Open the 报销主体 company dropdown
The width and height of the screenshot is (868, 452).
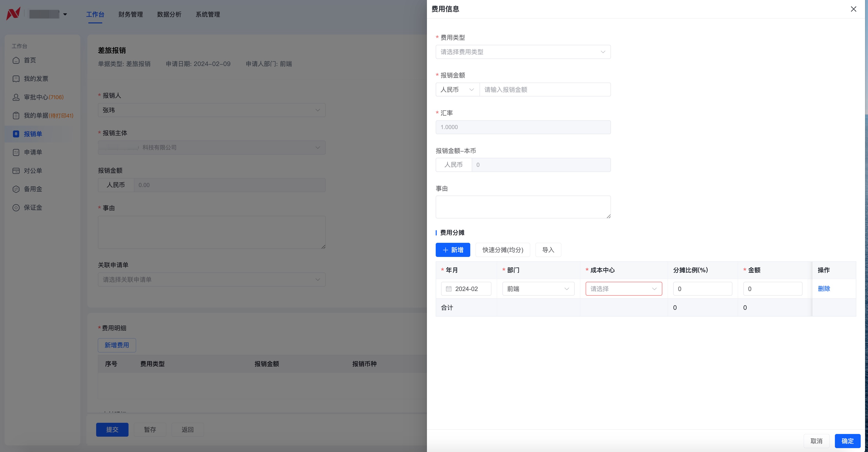[212, 148]
